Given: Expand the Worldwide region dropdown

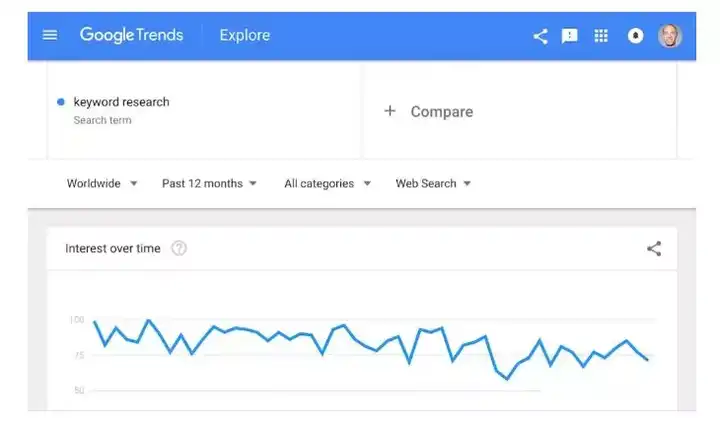Looking at the screenshot, I should pyautogui.click(x=102, y=184).
